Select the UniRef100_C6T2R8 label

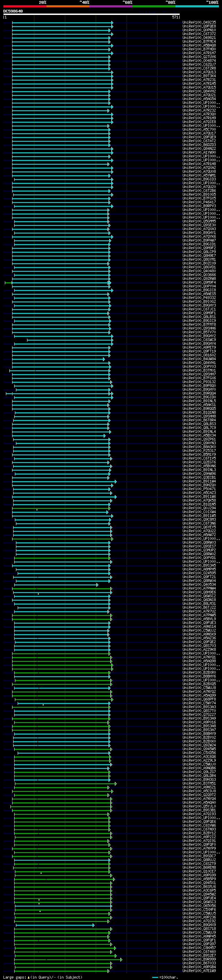[199, 68]
